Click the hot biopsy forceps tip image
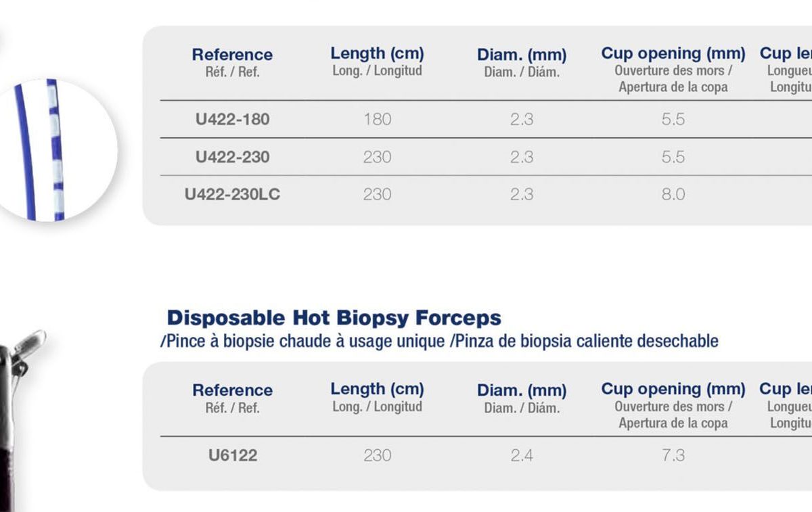 22,419
